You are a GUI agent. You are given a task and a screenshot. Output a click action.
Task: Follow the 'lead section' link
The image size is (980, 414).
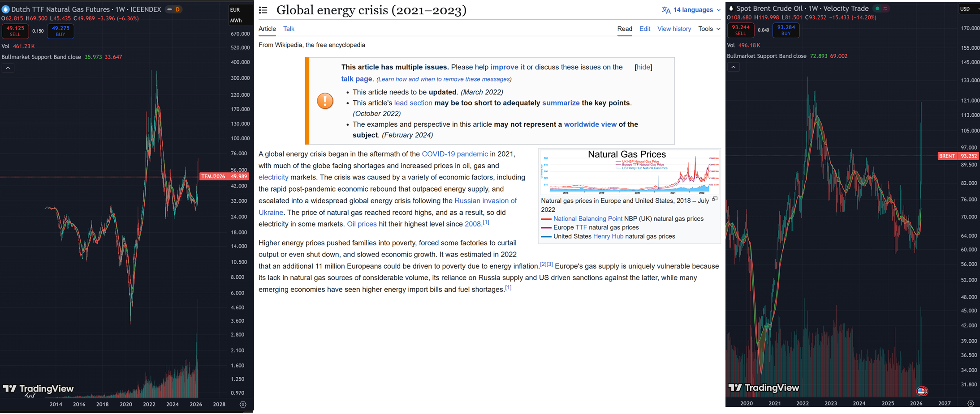coord(413,103)
